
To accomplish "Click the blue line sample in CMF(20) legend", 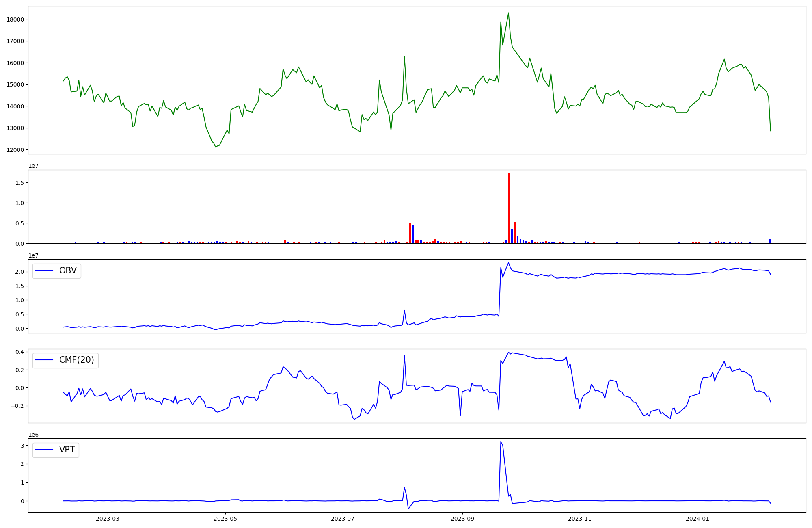I will [45, 360].
